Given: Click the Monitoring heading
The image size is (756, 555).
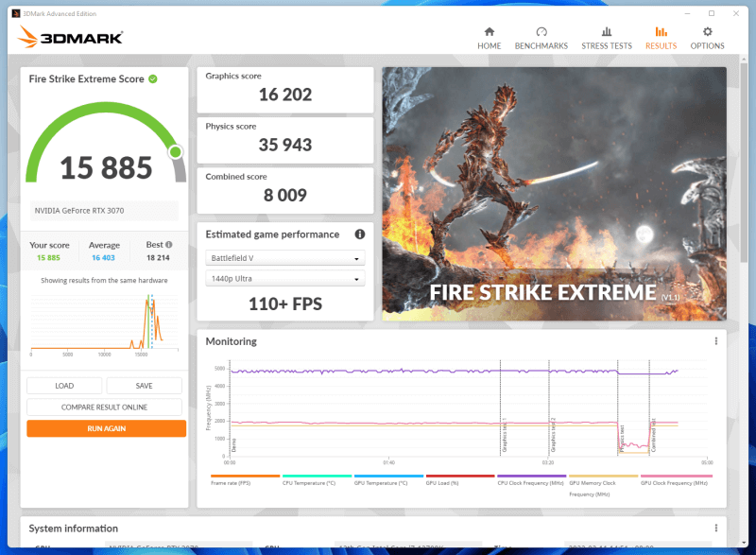Looking at the screenshot, I should (x=231, y=341).
